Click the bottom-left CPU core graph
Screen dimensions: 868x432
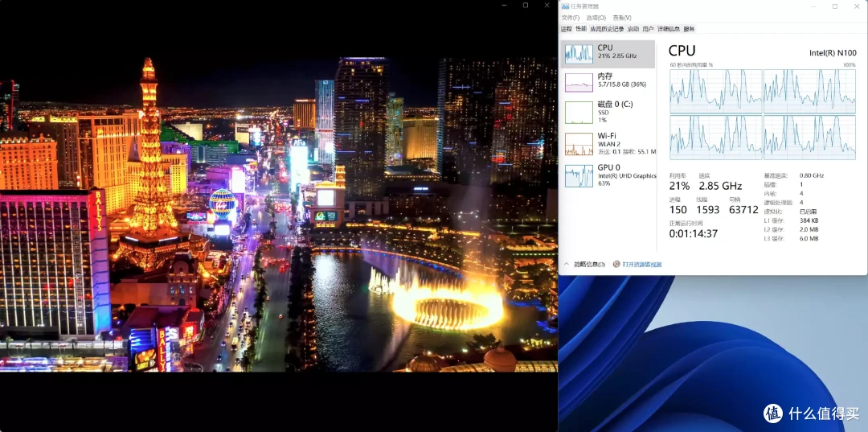(x=716, y=138)
